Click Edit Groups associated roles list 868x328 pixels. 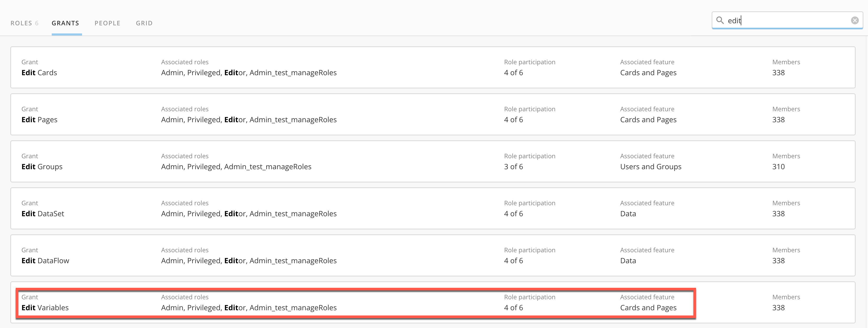pos(236,166)
